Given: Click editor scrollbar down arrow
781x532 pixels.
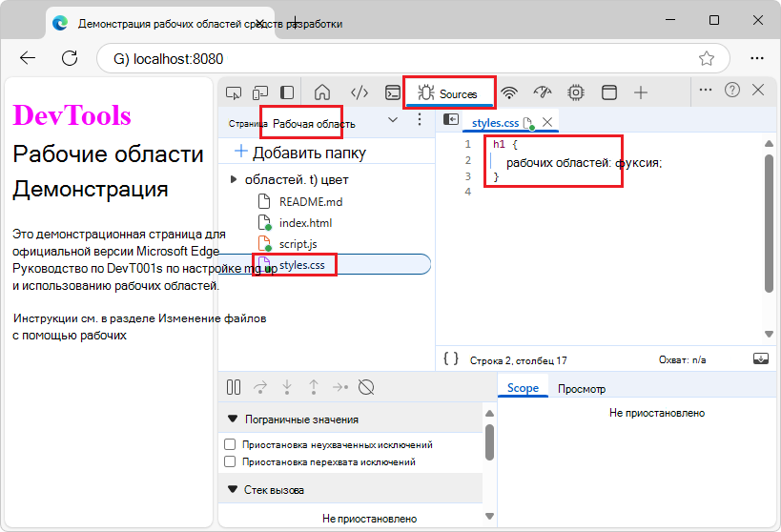Looking at the screenshot, I should pyautogui.click(x=769, y=335).
